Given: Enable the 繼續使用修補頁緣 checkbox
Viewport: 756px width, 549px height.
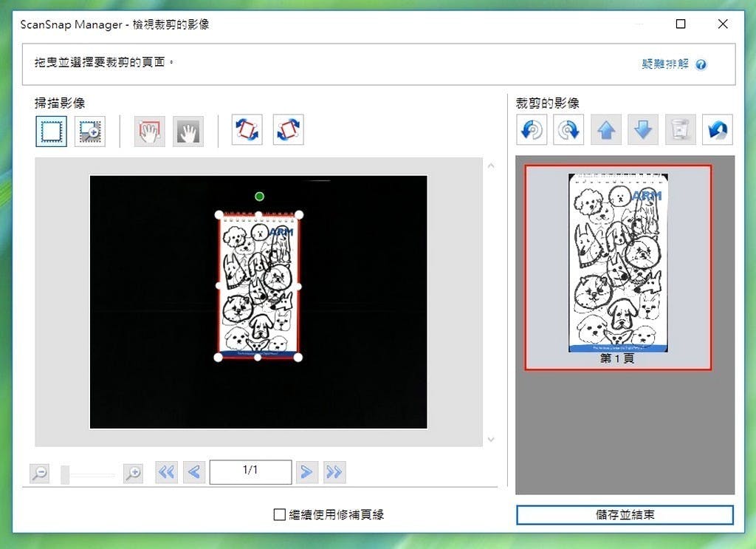Looking at the screenshot, I should [280, 514].
